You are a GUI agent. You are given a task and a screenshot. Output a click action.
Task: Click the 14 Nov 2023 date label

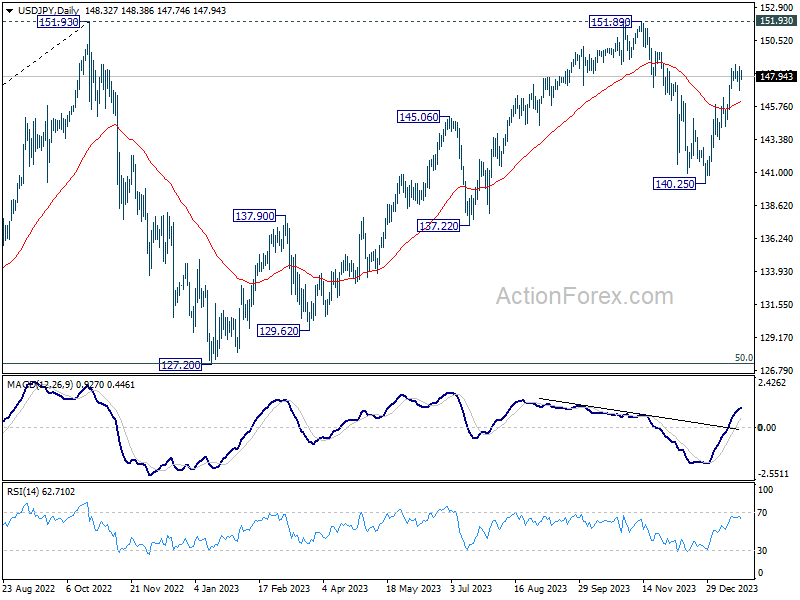click(669, 588)
